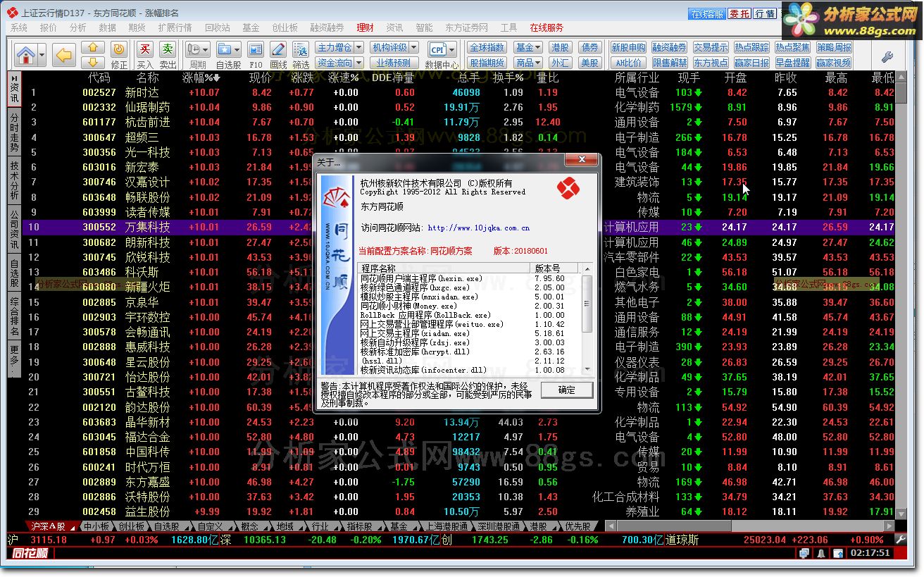
Task: Open the 报价 menu
Action: coord(49,27)
